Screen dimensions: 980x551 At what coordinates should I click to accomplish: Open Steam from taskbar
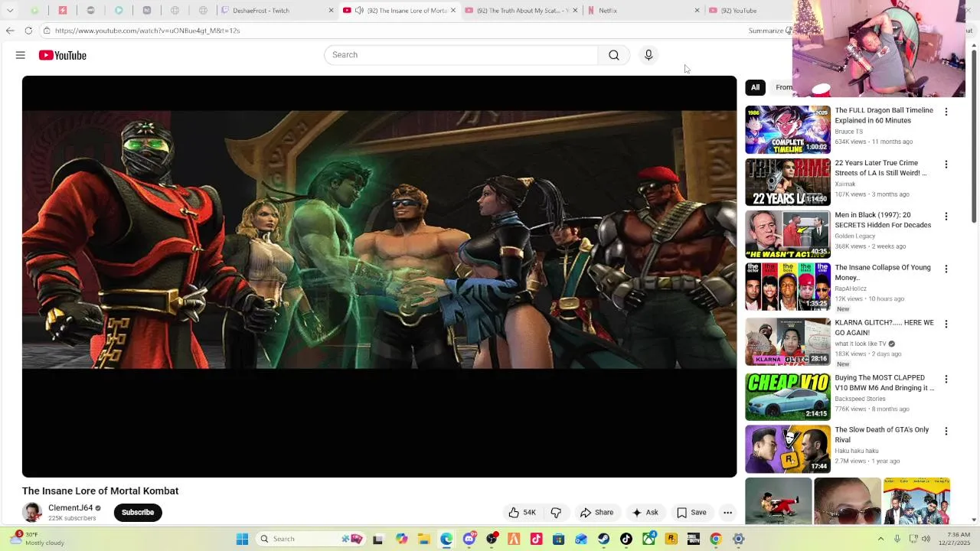[x=604, y=539]
